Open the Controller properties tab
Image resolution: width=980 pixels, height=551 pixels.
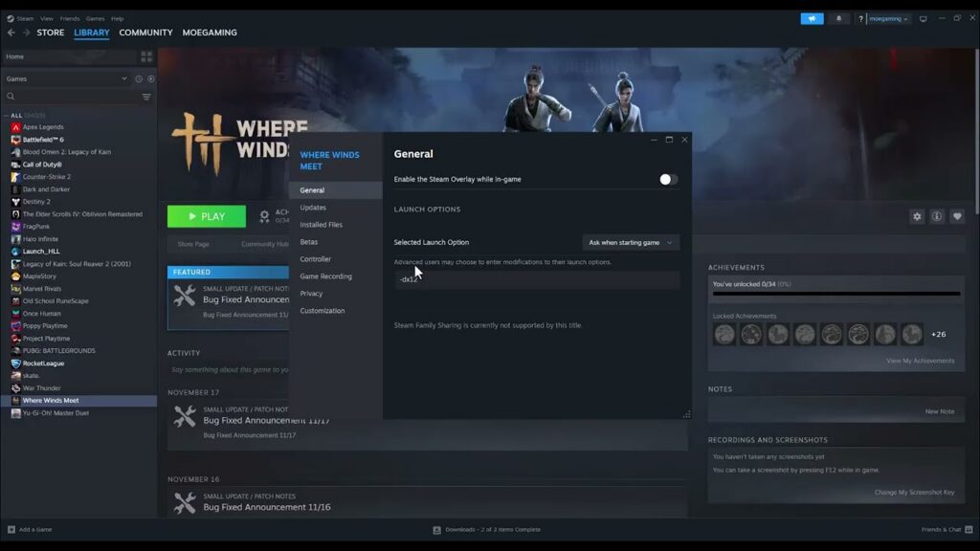[316, 258]
